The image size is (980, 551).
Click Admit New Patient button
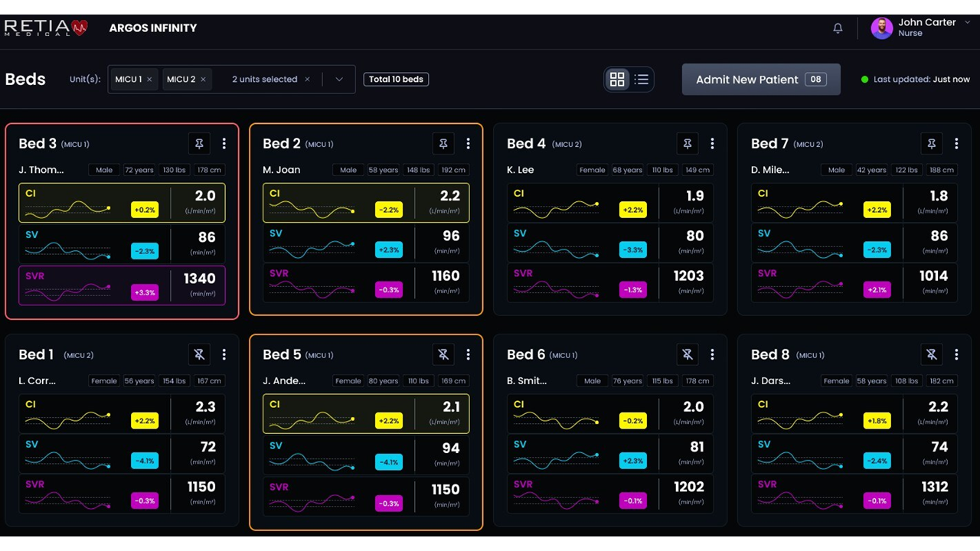click(x=760, y=80)
